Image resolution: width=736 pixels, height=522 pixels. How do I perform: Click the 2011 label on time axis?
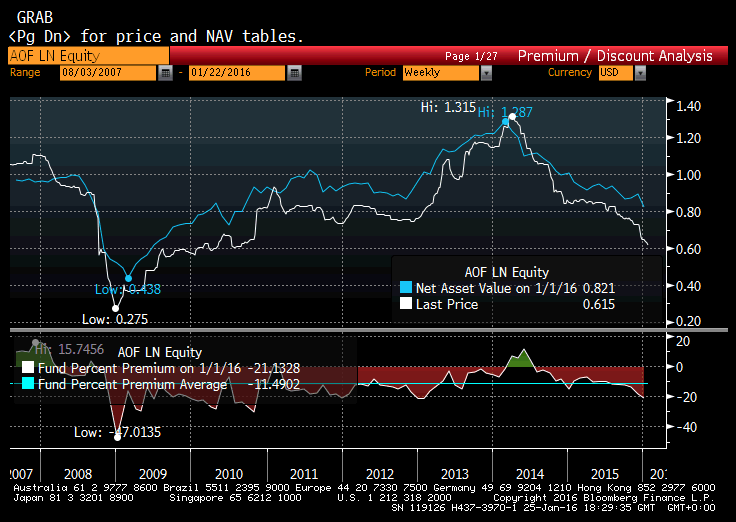click(304, 474)
